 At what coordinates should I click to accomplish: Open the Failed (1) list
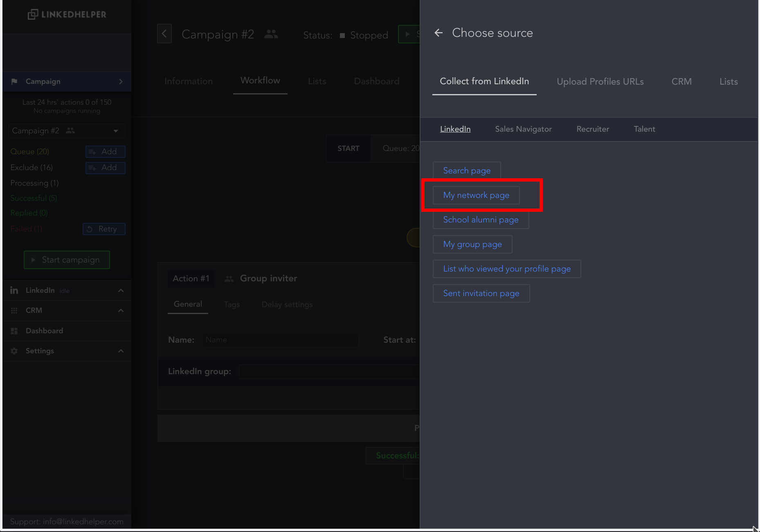pos(26,229)
